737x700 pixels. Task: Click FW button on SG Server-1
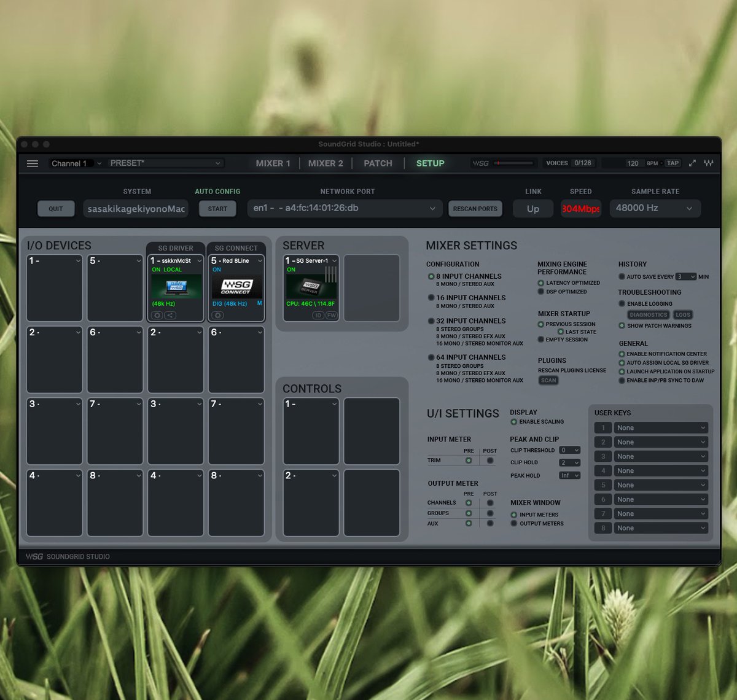331,315
